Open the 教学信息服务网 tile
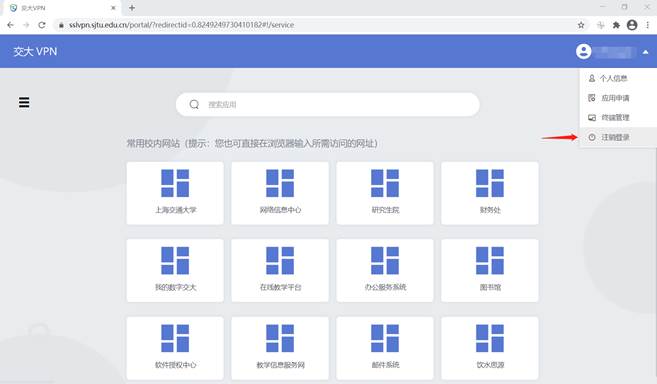657x384 pixels. [x=280, y=348]
